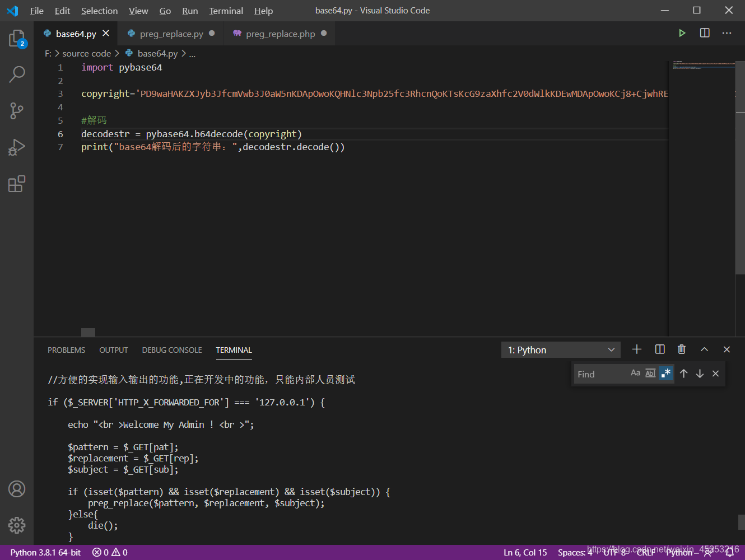Click the terminal vertical scrollbar thumb
Viewport: 745px width, 560px height.
coord(741,522)
